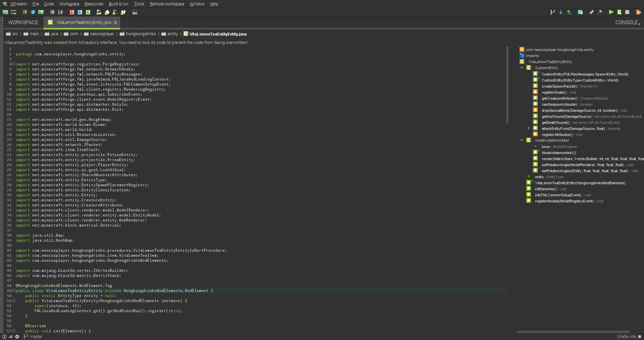Click the code editor vertical scrollbar

click(x=507, y=84)
